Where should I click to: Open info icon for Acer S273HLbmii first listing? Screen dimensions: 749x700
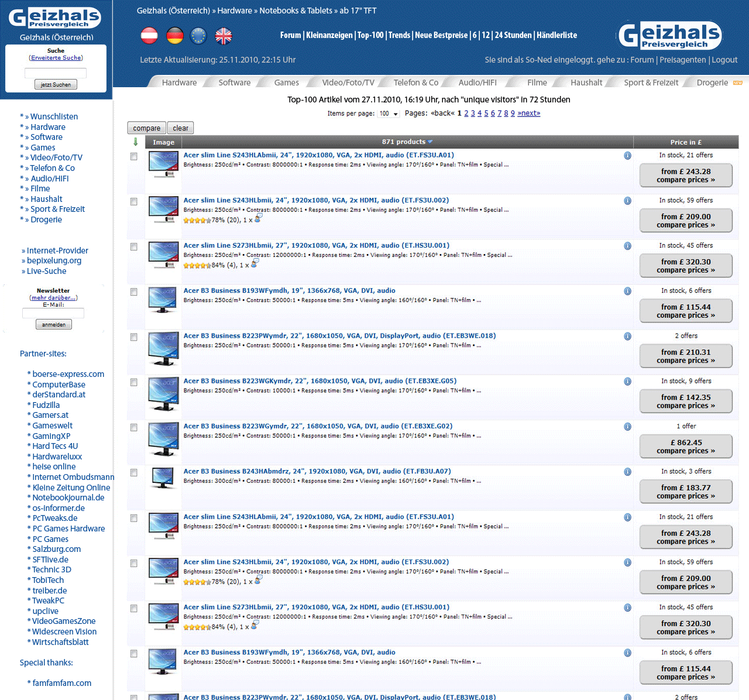pyautogui.click(x=627, y=246)
